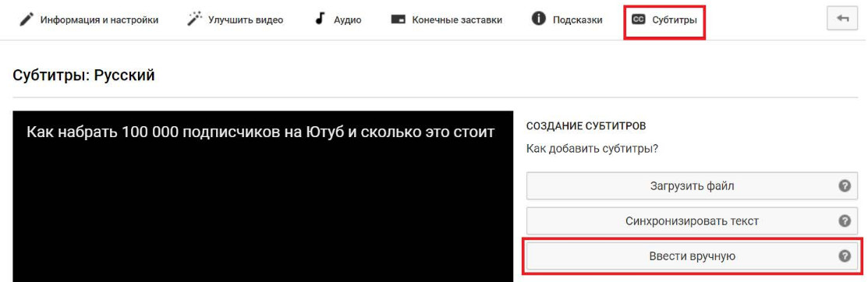This screenshot has height=282, width=868.
Task: Click the music note audio icon
Action: pos(320,19)
